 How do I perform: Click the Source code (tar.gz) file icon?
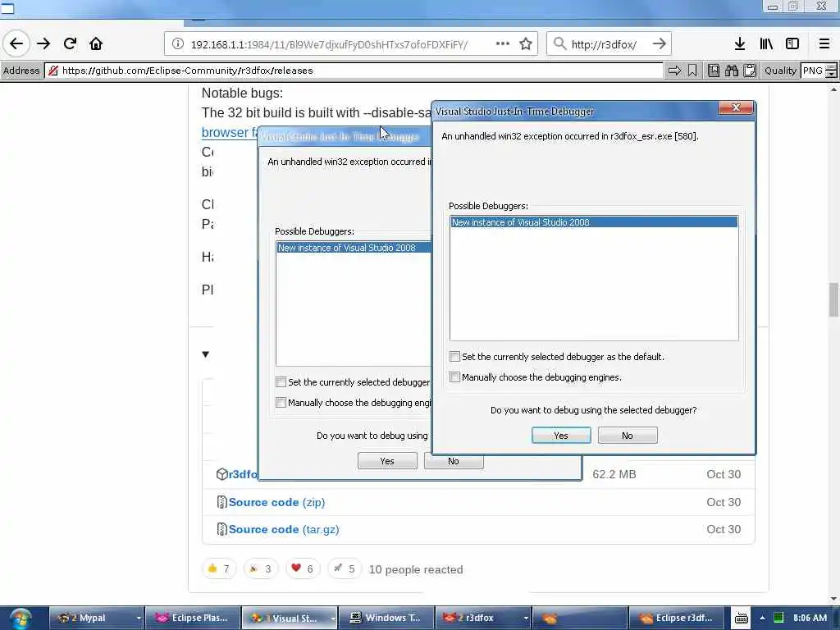click(221, 529)
